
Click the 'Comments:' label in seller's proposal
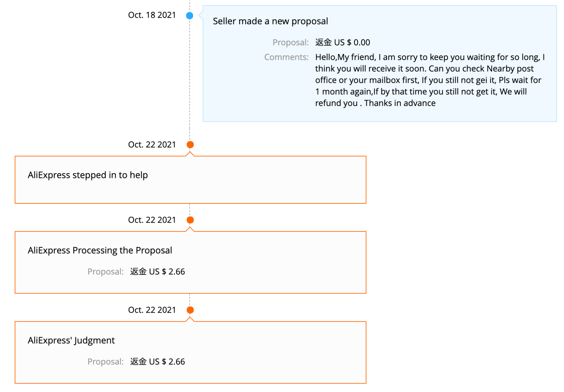(286, 57)
